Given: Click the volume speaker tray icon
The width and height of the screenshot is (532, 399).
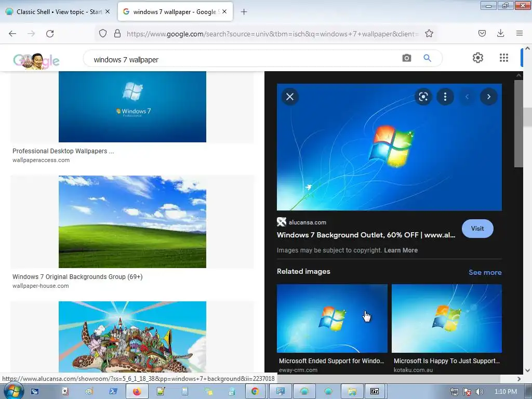Looking at the screenshot, I should [479, 392].
